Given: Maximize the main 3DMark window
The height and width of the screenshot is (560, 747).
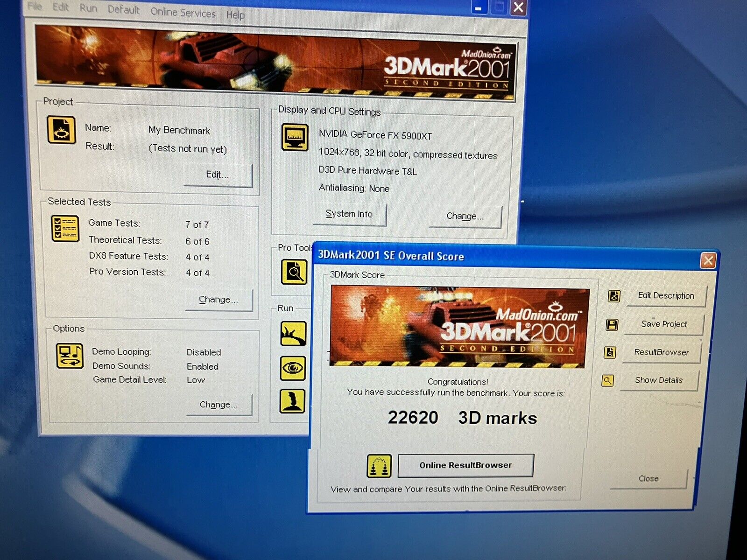Looking at the screenshot, I should tap(499, 7).
